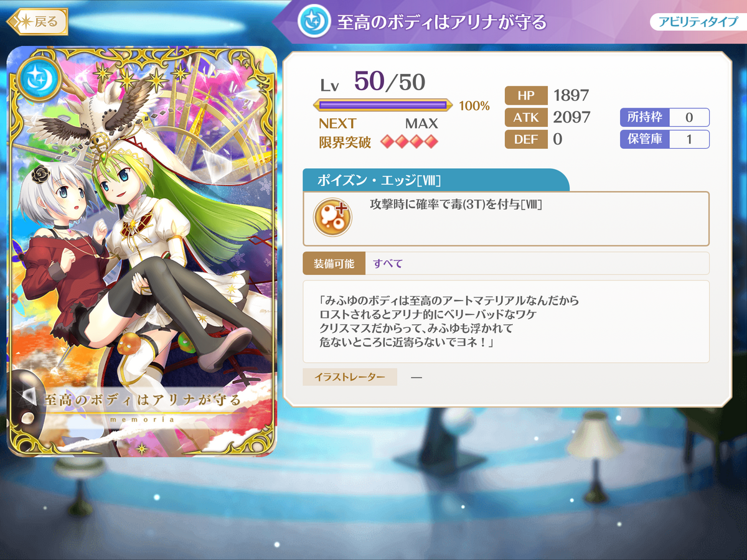Select the ポイズン・エッジ[VIII] skill tab
The height and width of the screenshot is (560, 747).
(x=436, y=180)
